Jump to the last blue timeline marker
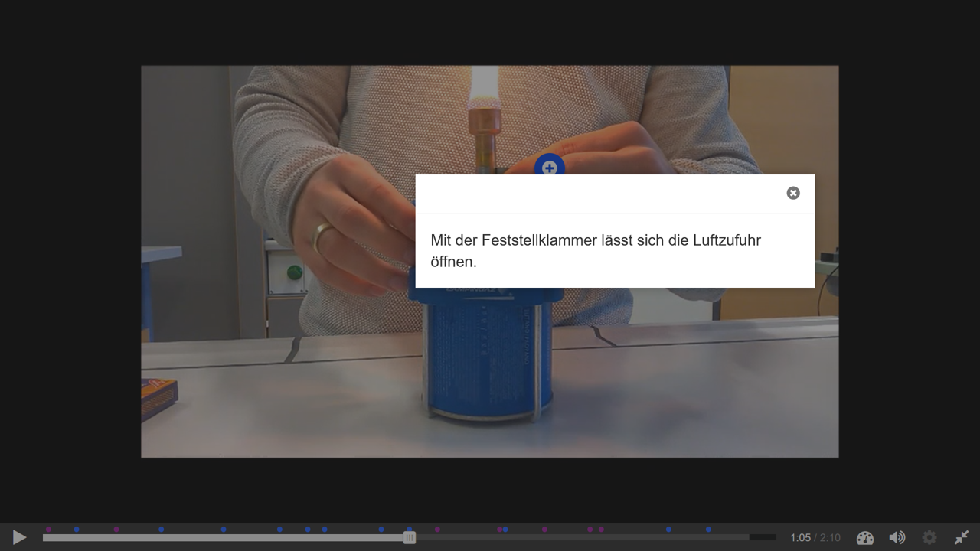The image size is (980, 551). (708, 530)
